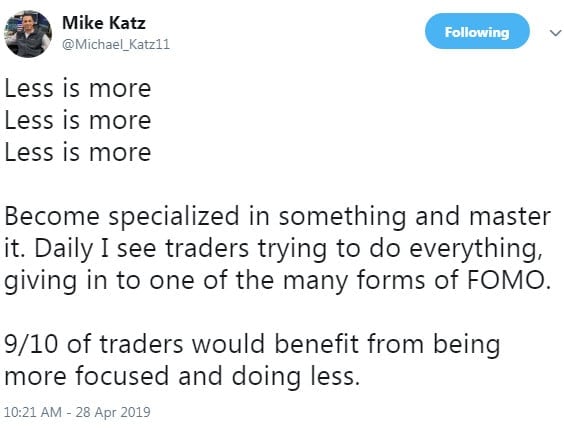The width and height of the screenshot is (564, 429).
Task: Open Mike Katz's profile picture
Action: (28, 34)
